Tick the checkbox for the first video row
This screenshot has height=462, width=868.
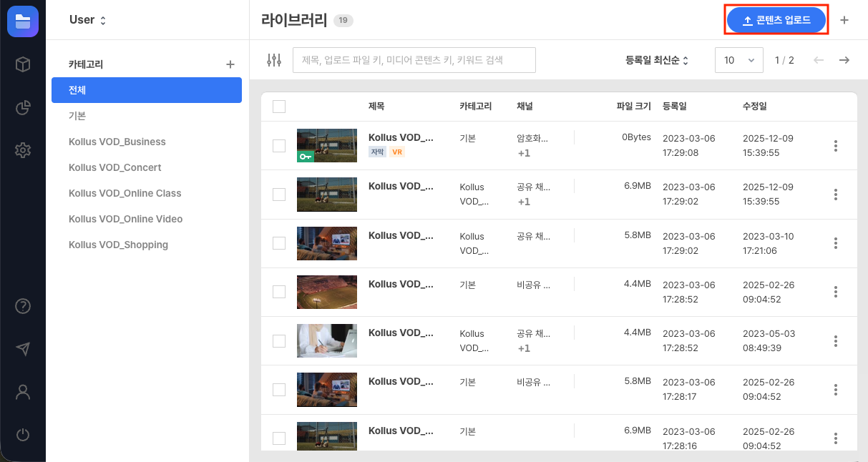tap(278, 145)
